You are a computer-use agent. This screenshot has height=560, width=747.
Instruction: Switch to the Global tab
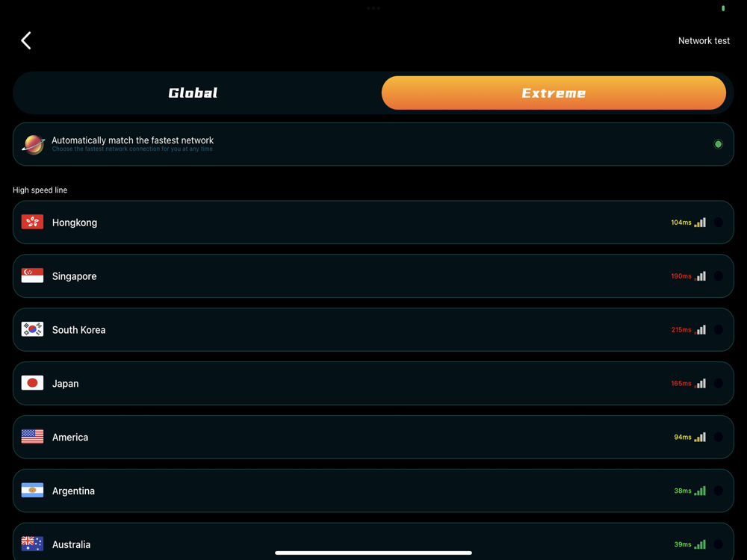pos(193,93)
